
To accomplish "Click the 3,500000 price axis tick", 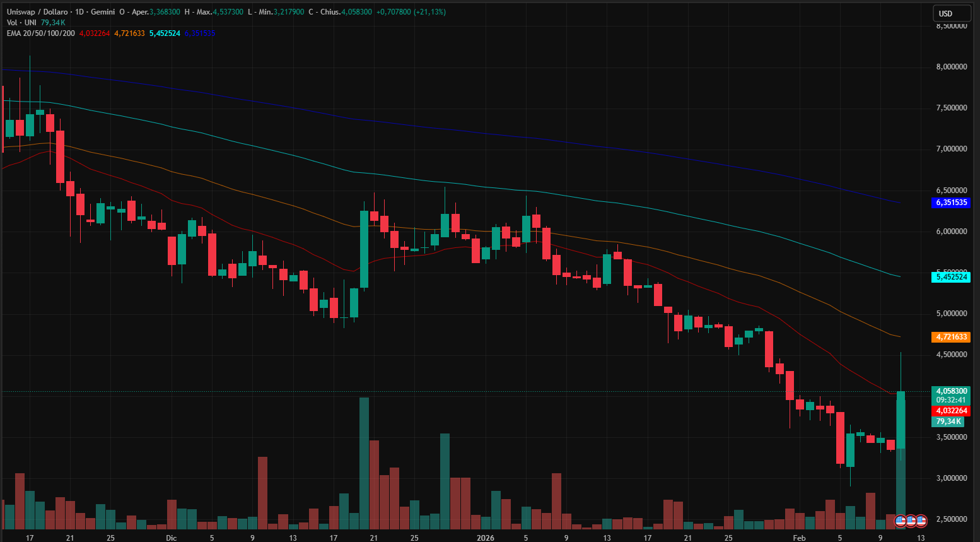I will point(951,437).
